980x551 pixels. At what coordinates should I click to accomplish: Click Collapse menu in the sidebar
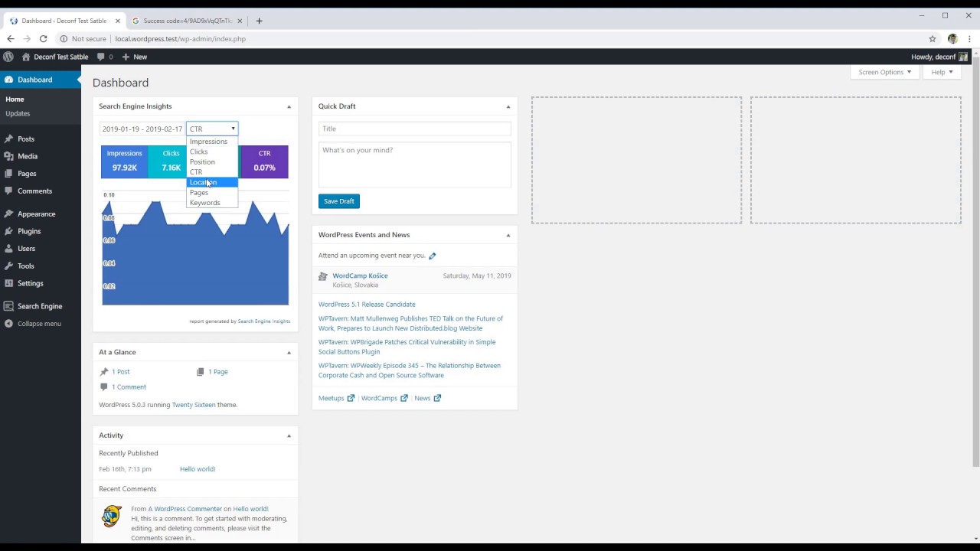(41, 324)
